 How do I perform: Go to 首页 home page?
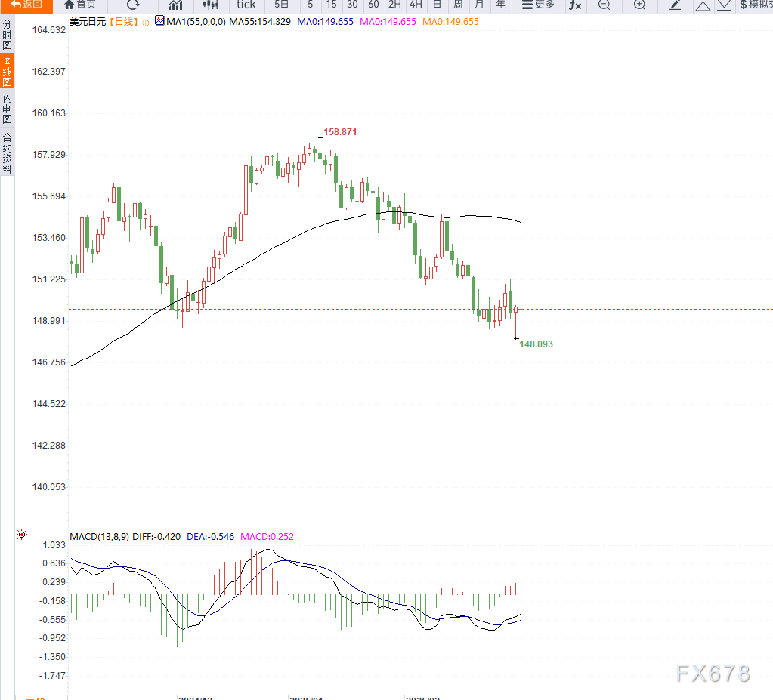pos(80,5)
